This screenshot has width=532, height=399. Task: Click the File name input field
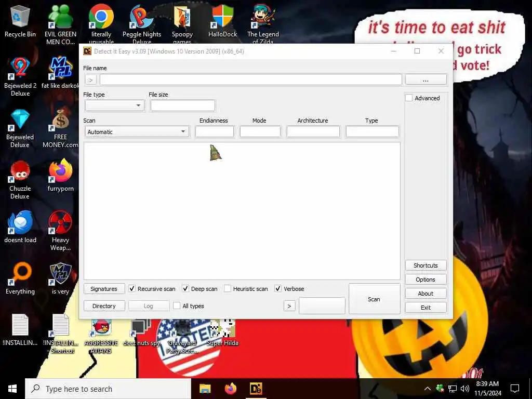pos(251,79)
